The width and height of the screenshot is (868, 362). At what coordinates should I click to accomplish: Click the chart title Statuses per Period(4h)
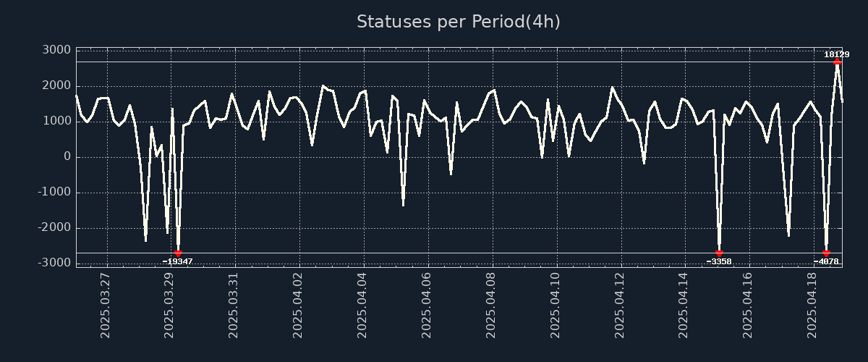click(458, 22)
